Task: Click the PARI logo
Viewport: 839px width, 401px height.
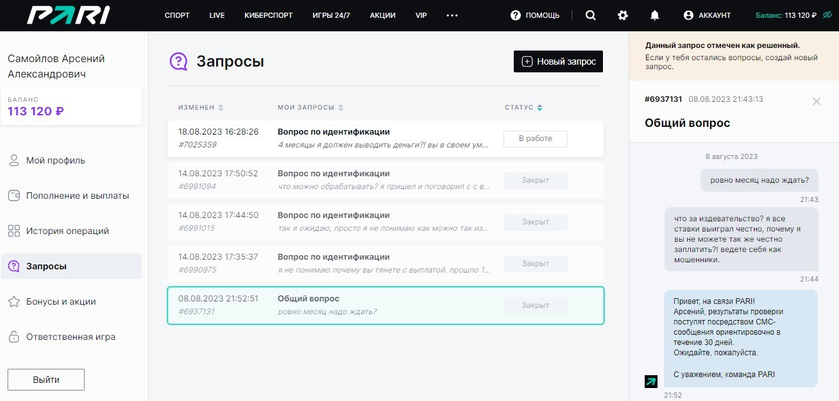Action: tap(68, 15)
